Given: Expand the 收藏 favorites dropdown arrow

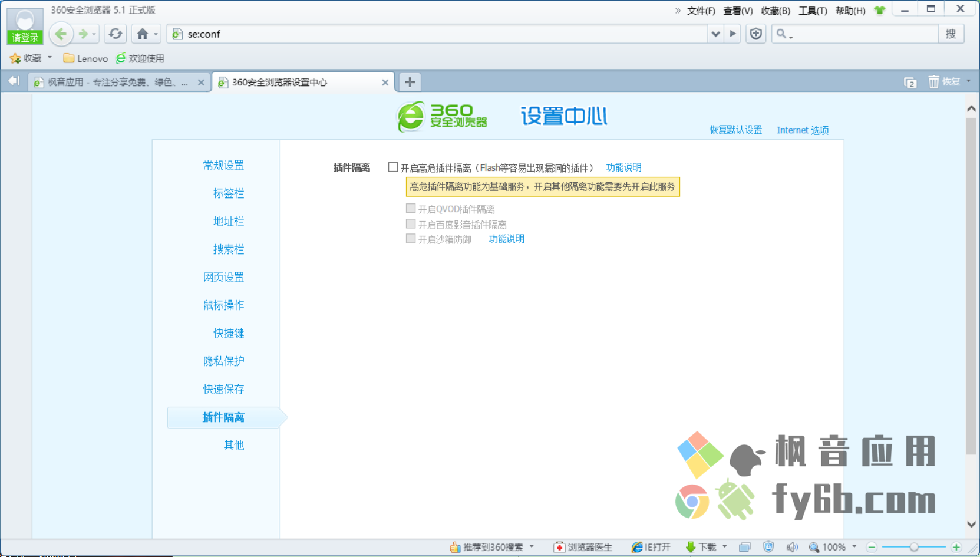Looking at the screenshot, I should coord(50,58).
